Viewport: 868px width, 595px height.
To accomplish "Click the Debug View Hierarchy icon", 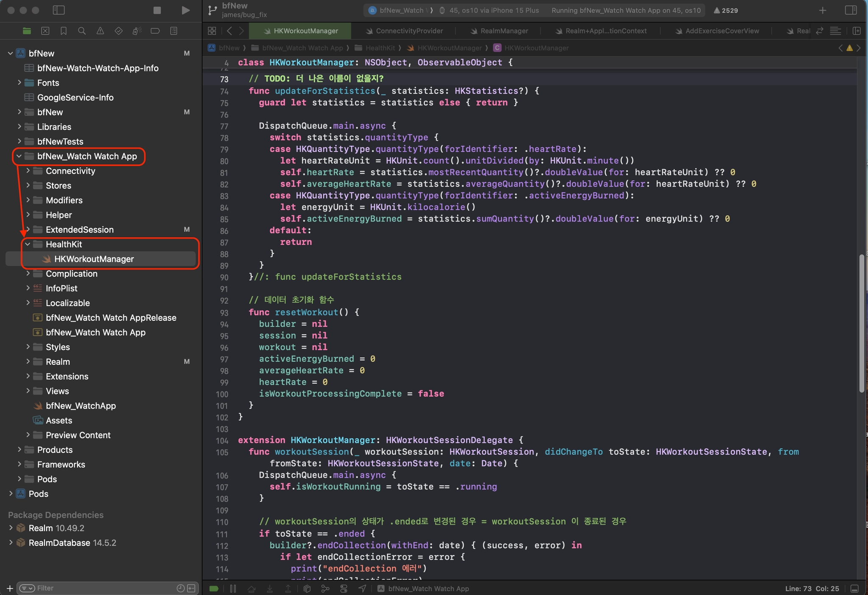I will point(307,589).
